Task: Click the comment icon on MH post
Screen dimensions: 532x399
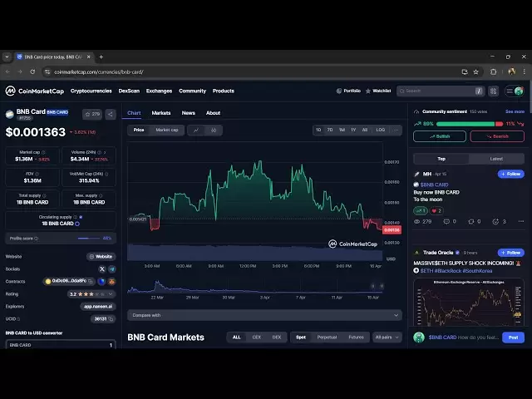Action: tap(446, 222)
